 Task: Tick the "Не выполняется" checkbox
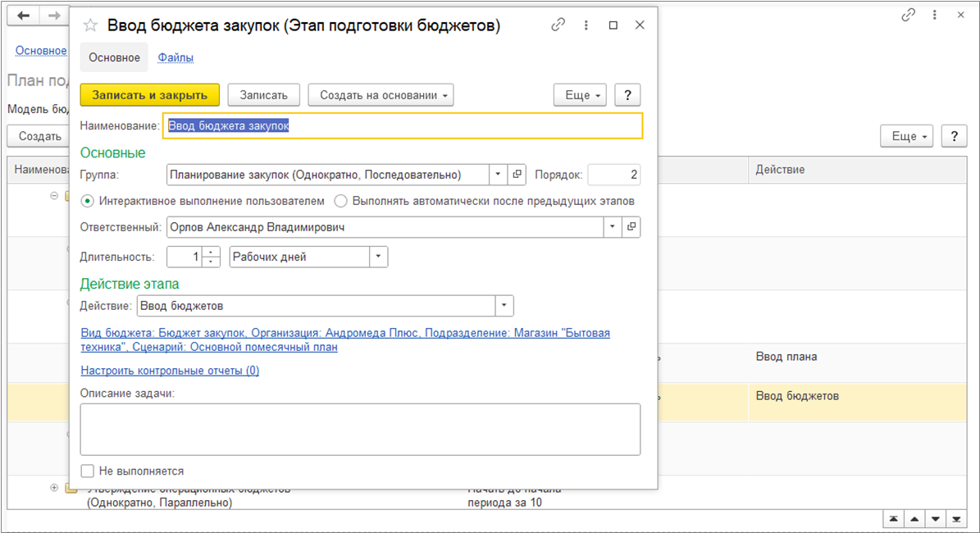(88, 471)
